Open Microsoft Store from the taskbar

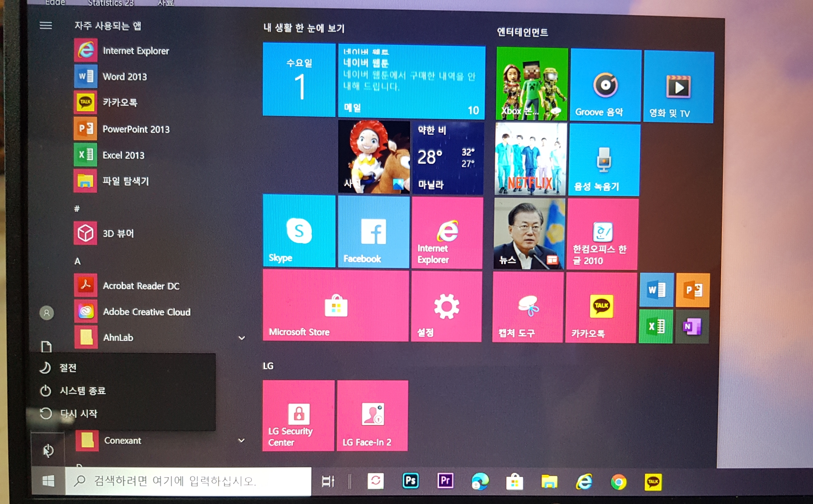tap(515, 482)
